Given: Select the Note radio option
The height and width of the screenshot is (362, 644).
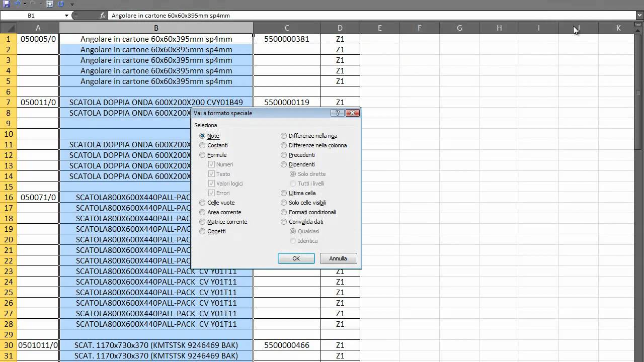Looking at the screenshot, I should click(x=202, y=136).
